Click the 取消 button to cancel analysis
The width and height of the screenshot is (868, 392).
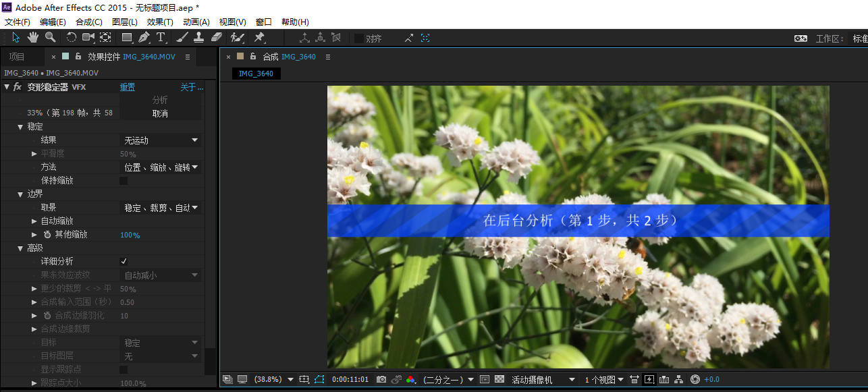(x=160, y=113)
